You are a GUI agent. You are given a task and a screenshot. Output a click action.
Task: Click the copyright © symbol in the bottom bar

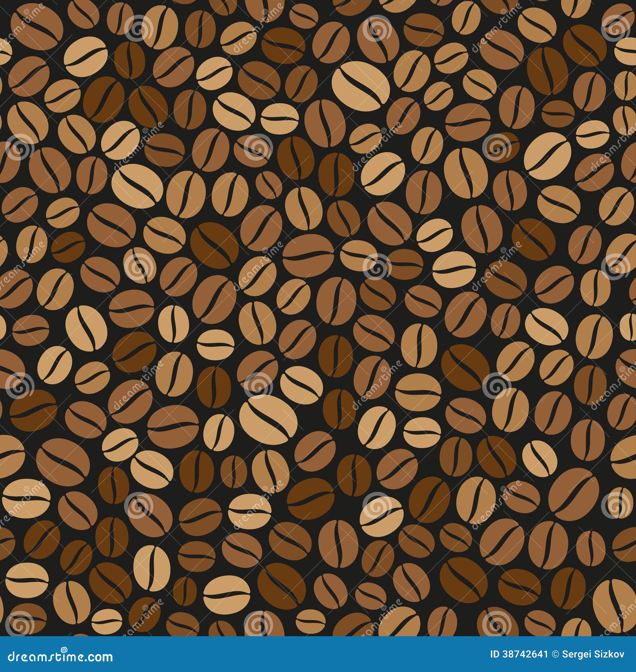pos(555,654)
